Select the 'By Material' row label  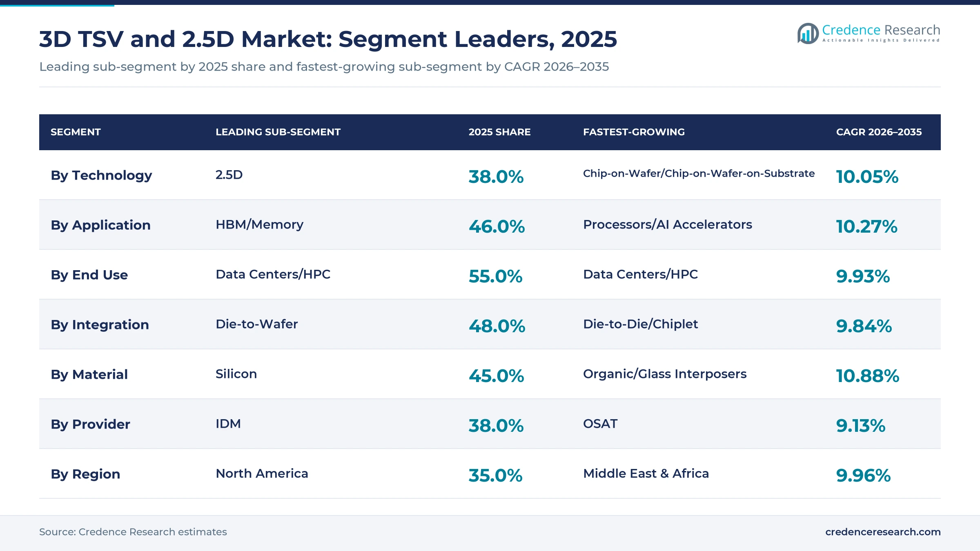click(x=89, y=375)
